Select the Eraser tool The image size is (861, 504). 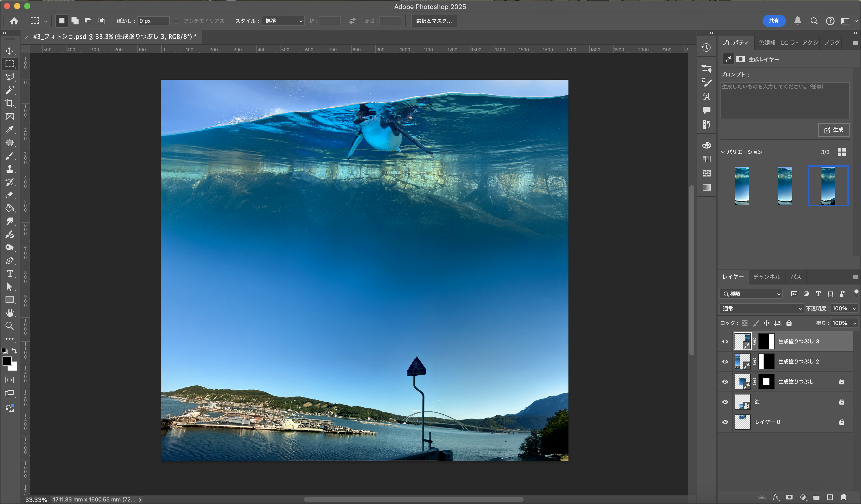coord(10,195)
